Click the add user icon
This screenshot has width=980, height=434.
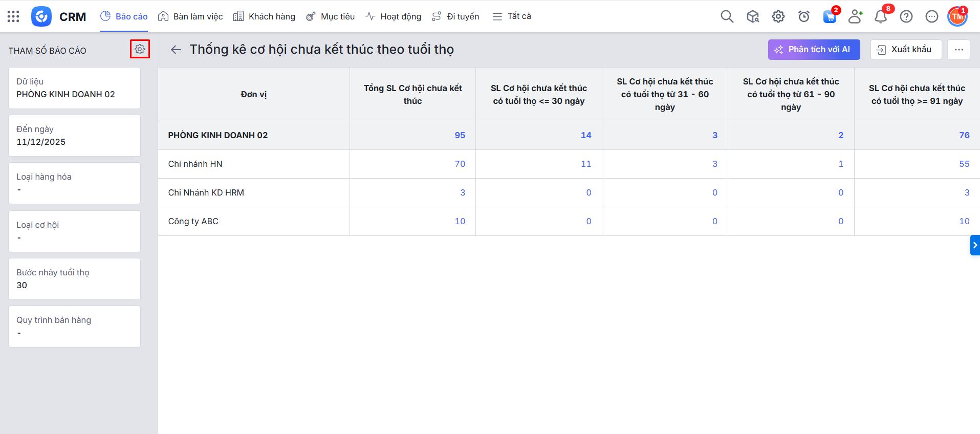pyautogui.click(x=855, y=16)
